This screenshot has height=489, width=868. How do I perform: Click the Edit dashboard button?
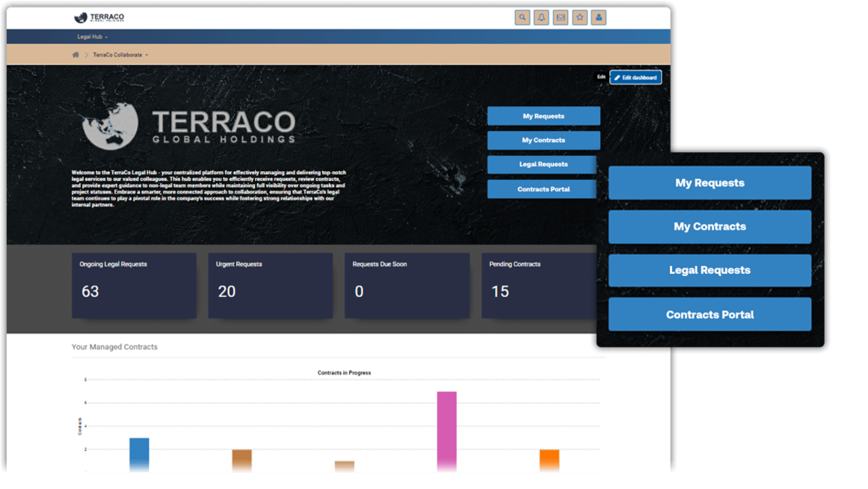[x=635, y=77]
